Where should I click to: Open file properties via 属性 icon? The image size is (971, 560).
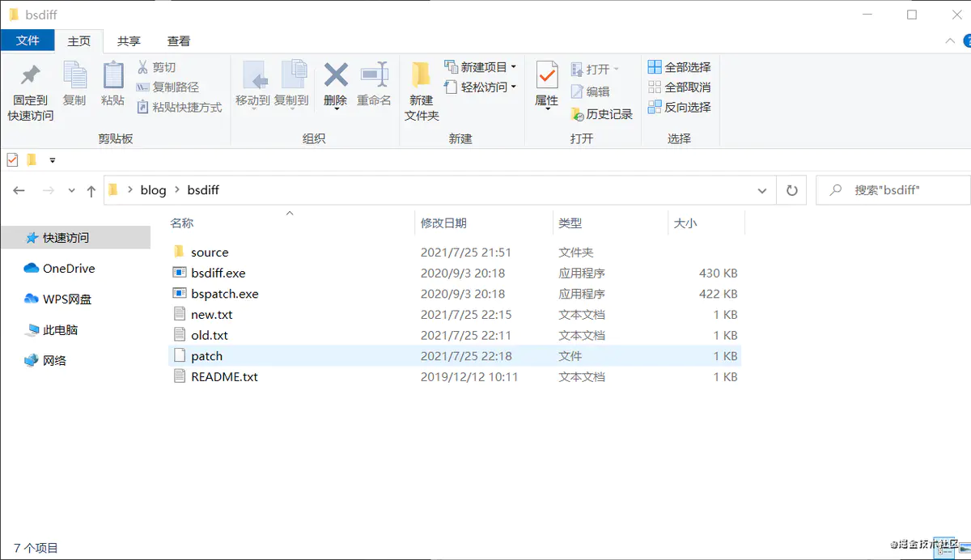(546, 87)
